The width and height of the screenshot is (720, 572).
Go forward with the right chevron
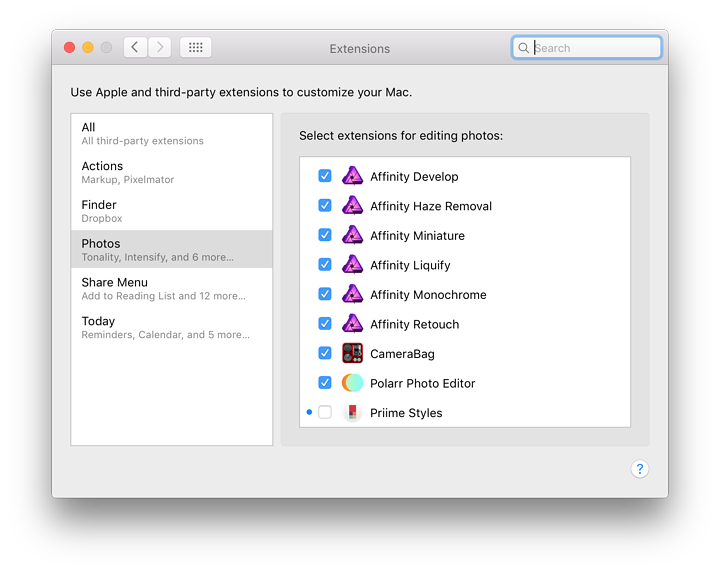159,47
